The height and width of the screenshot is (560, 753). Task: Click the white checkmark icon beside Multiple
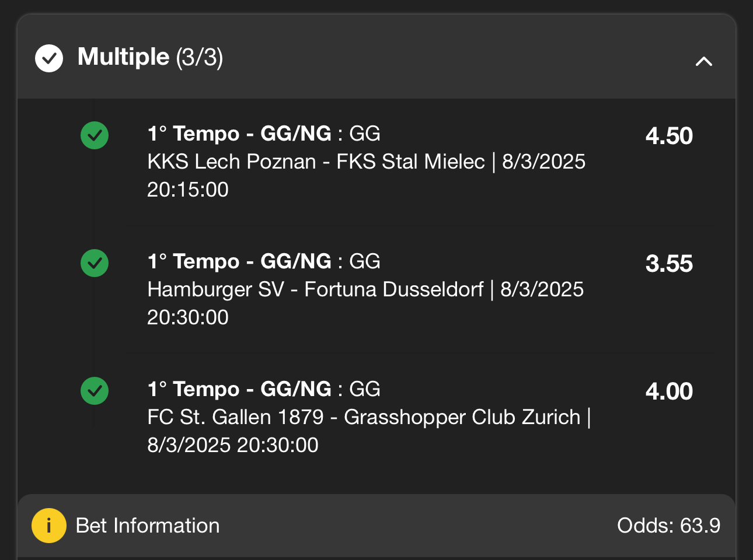pyautogui.click(x=49, y=58)
